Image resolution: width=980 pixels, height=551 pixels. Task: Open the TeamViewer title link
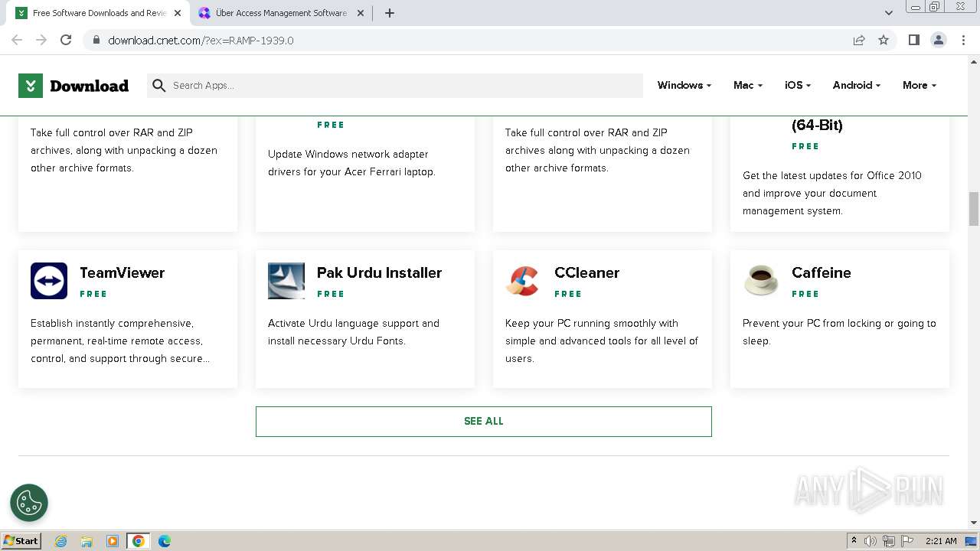click(122, 272)
